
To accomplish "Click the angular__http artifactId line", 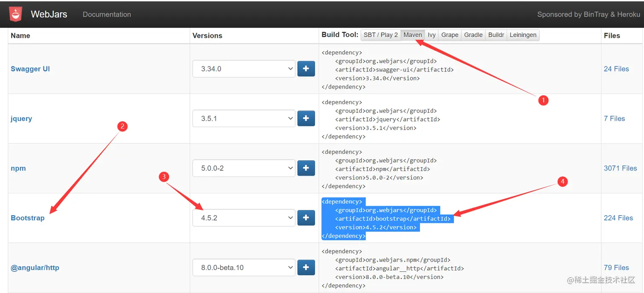I will tap(400, 268).
